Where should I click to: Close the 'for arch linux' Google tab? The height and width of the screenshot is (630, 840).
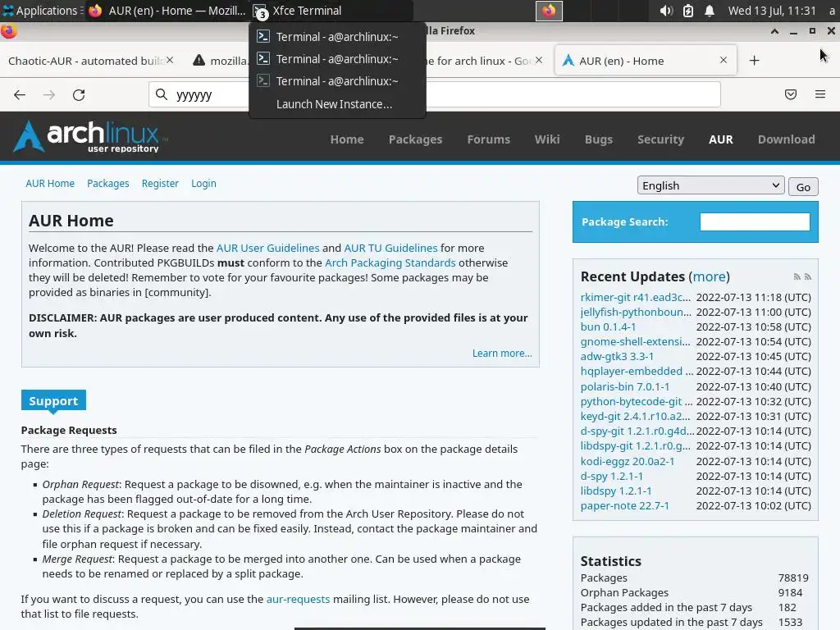[539, 60]
